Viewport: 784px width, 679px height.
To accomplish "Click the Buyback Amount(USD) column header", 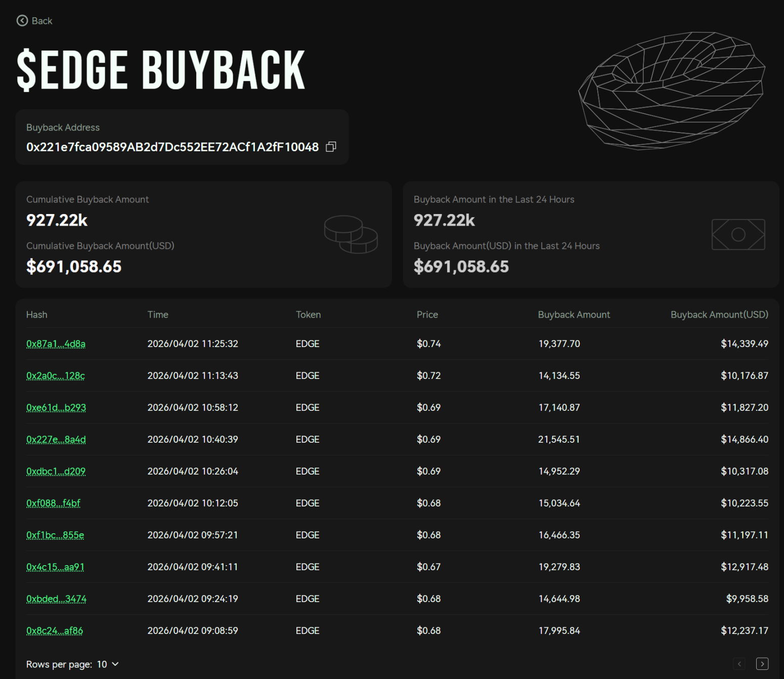I will 719,315.
